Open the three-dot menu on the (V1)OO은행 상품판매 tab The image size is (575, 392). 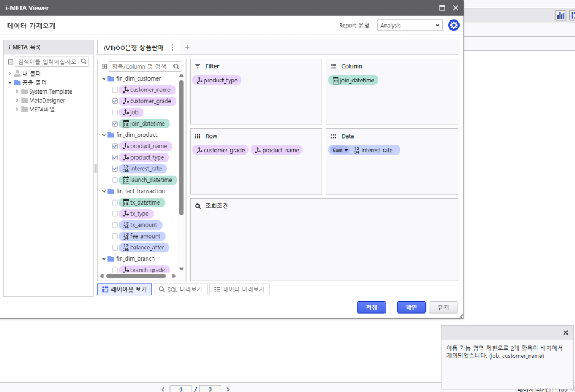(x=172, y=47)
